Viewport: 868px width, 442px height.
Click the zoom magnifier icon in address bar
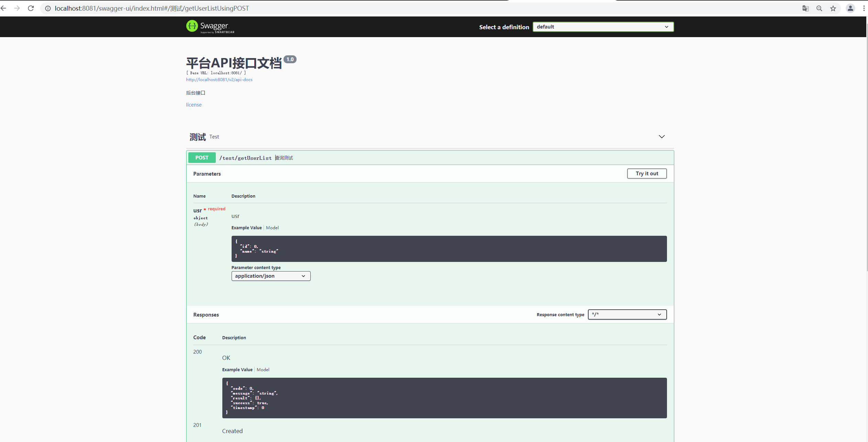(819, 8)
